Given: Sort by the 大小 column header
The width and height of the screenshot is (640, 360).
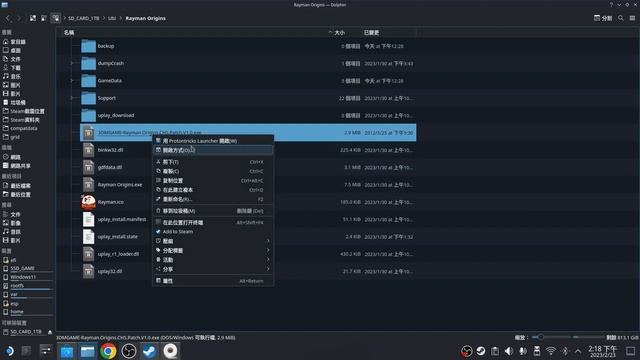Looking at the screenshot, I should coord(340,32).
